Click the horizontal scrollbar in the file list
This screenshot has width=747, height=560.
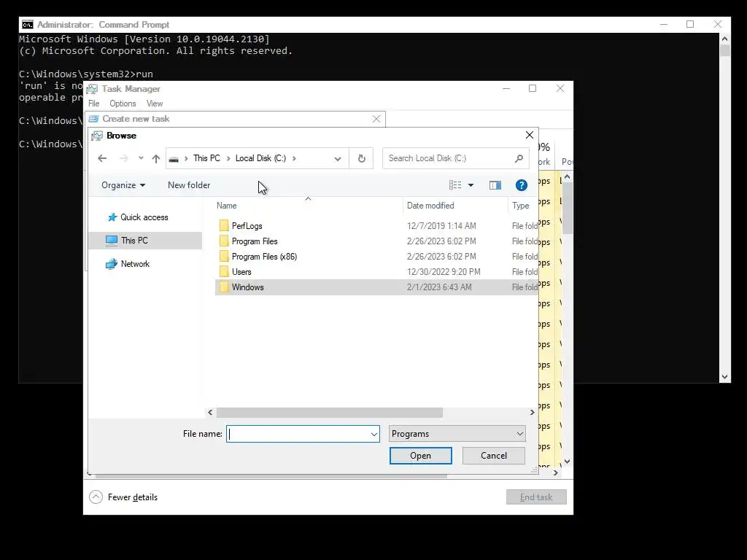330,413
